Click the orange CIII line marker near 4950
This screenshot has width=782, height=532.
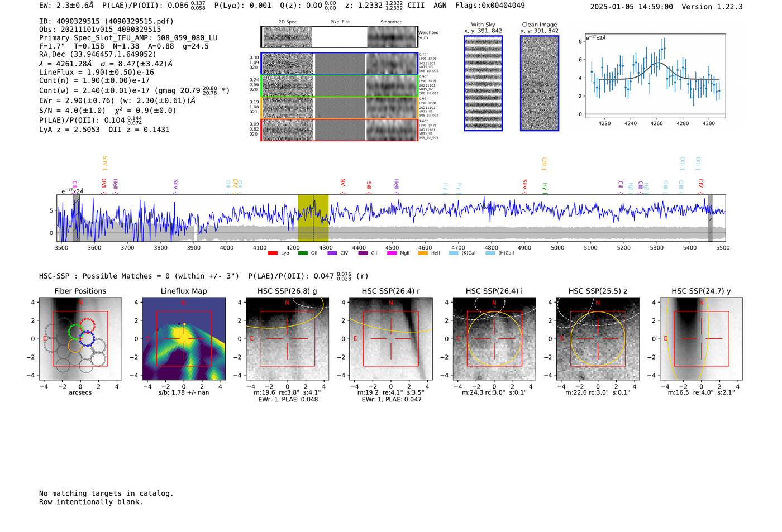[544, 163]
